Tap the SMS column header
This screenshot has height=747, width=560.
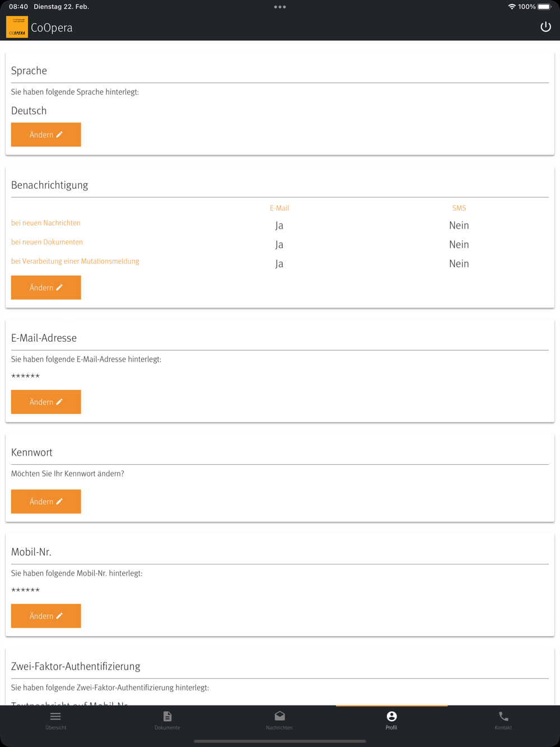[459, 208]
